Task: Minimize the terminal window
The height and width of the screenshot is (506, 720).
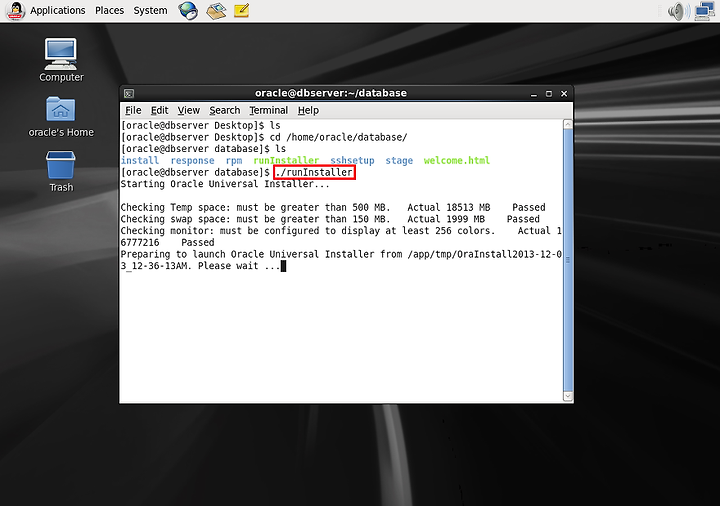Action: point(534,94)
